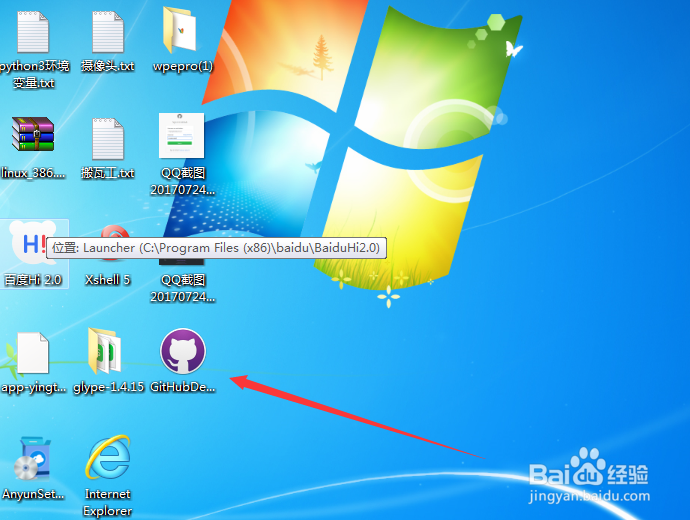The height and width of the screenshot is (520, 690).
Task: Click the "搬瓦工.txt" label text
Action: pos(108,173)
